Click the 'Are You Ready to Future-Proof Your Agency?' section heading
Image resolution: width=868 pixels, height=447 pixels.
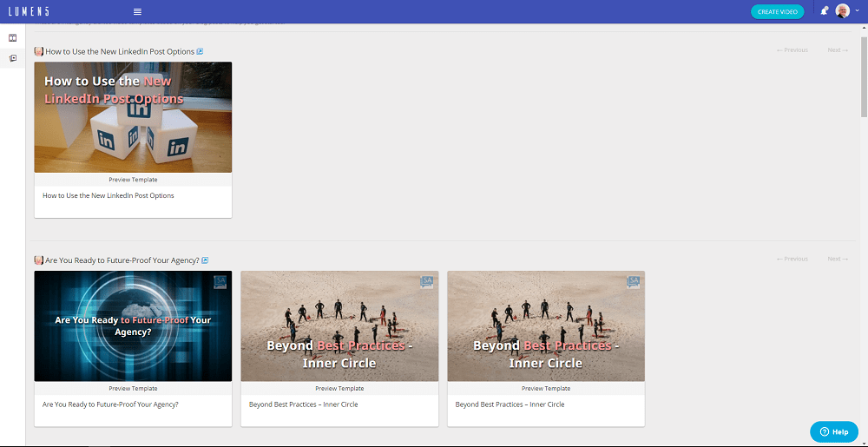[122, 260]
